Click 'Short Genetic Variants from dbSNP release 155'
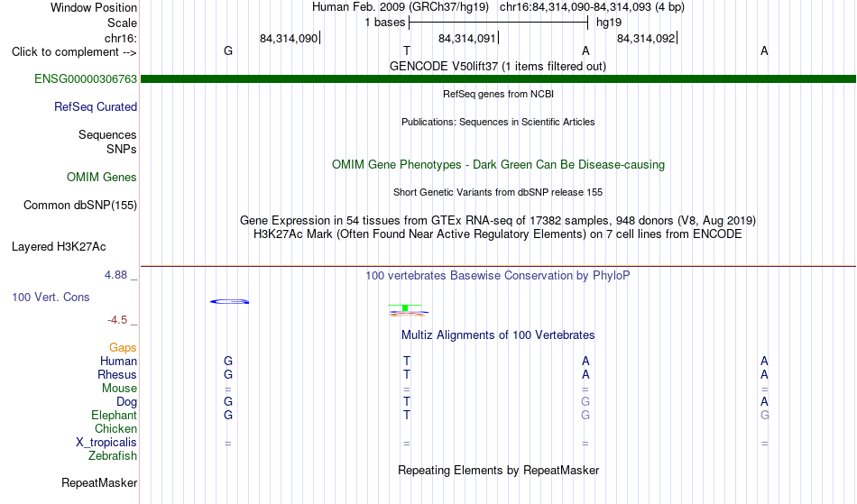Screen dimensions: 857x504 (498, 192)
